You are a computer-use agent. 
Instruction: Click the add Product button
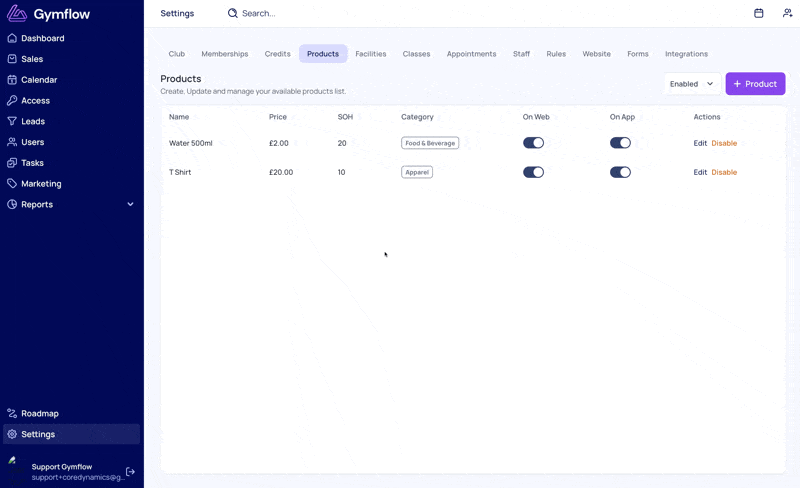[755, 84]
